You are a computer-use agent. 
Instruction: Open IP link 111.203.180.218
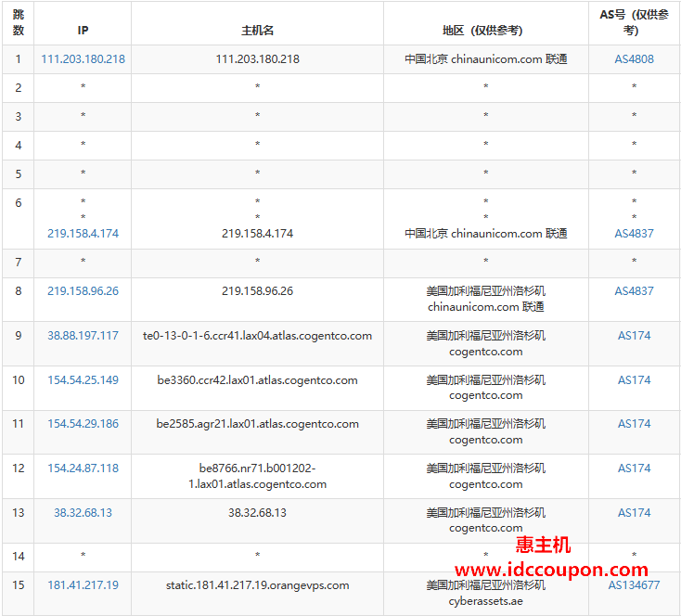(83, 59)
